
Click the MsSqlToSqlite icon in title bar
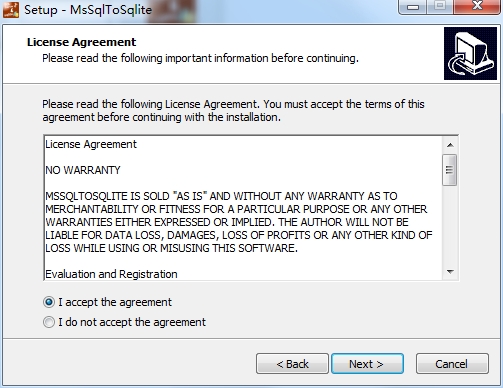point(10,9)
